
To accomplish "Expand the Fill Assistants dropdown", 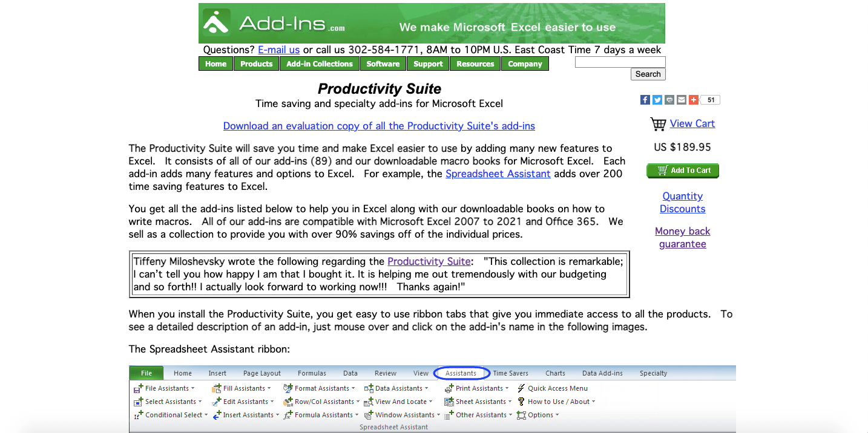I will pyautogui.click(x=269, y=388).
